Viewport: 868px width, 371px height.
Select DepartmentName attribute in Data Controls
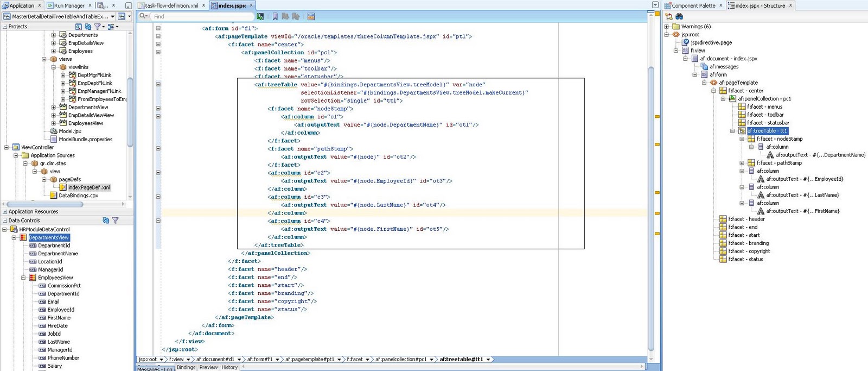coord(58,254)
